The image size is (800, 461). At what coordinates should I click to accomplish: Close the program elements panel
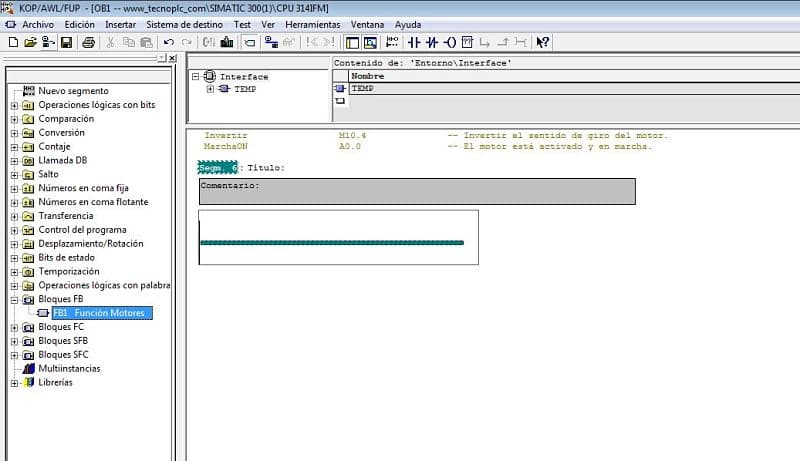172,58
